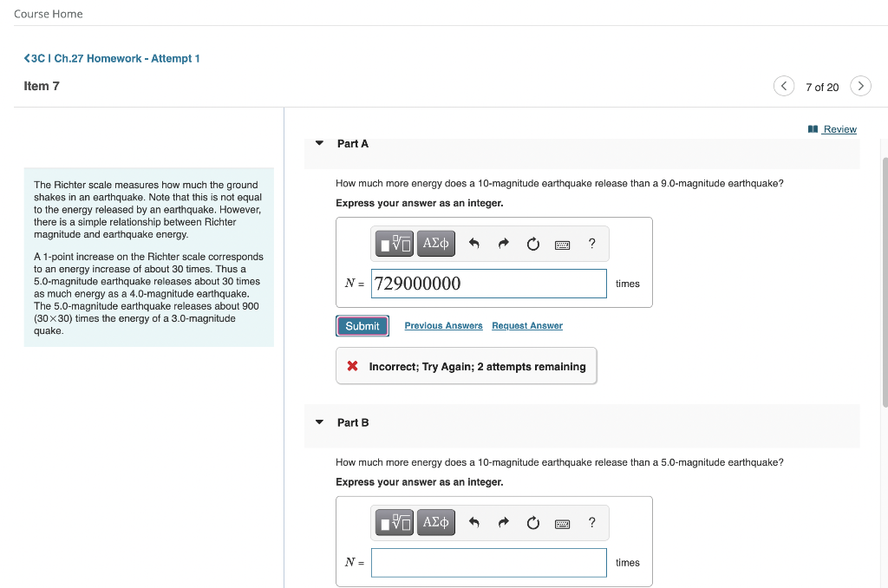This screenshot has width=888, height=588.
Task: Open Greek symbols palette in Part A
Action: pos(435,244)
